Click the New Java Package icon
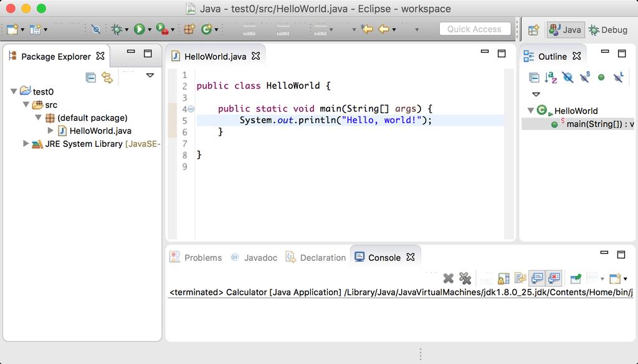638x364 pixels. [189, 29]
